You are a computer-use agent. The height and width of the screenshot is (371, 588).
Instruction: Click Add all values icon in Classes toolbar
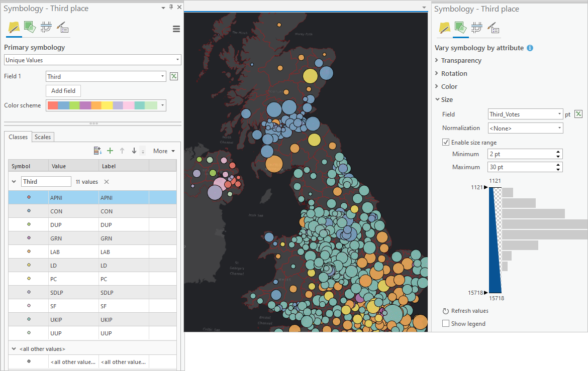[x=97, y=151]
